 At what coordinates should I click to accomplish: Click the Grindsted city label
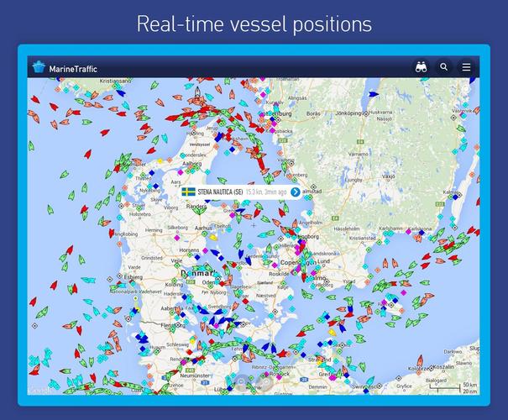(x=152, y=258)
